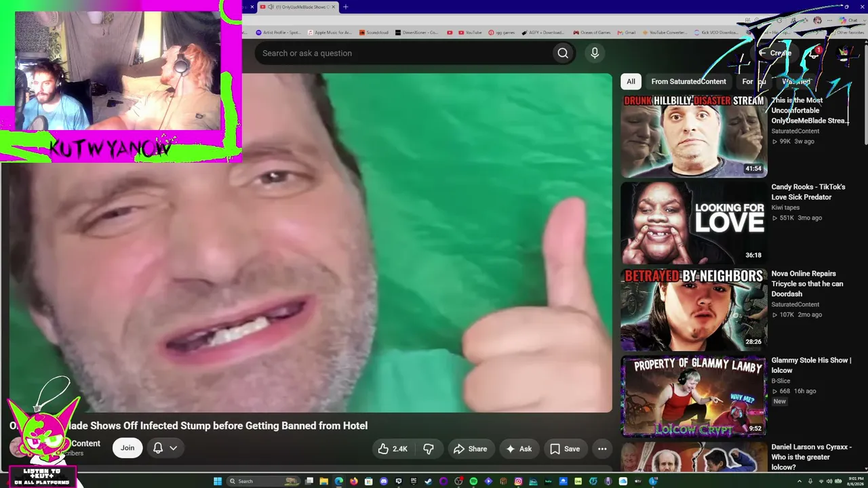Share the video with the Share button
Viewport: 868px width, 488px height.
(470, 449)
